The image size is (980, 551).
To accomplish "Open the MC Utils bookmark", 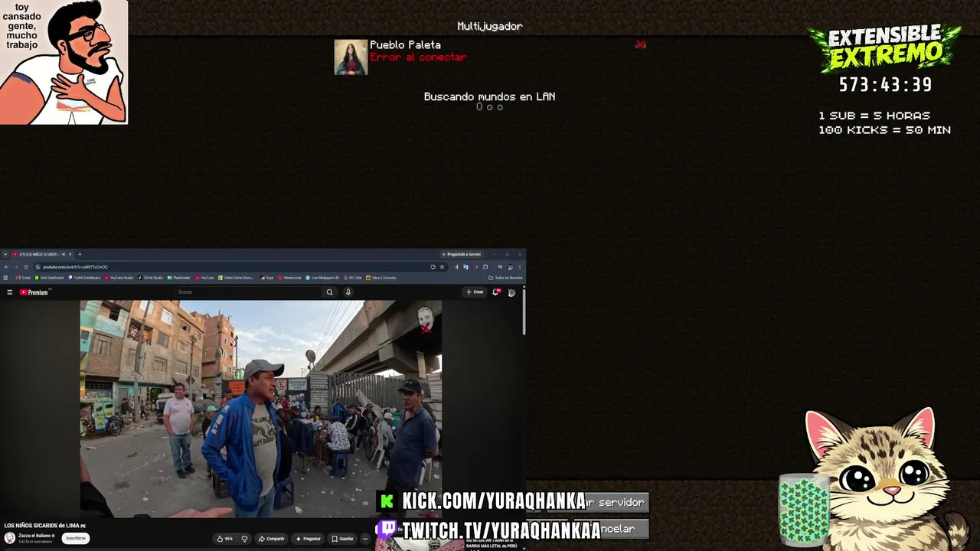I will (352, 278).
